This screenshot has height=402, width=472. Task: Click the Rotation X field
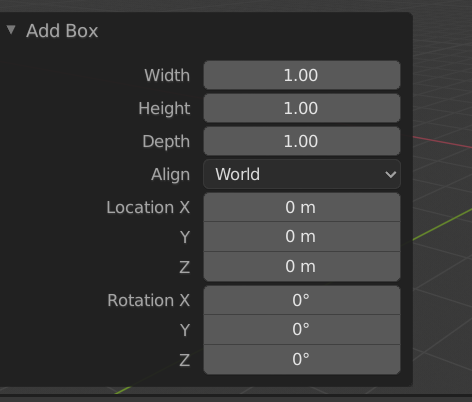(302, 300)
